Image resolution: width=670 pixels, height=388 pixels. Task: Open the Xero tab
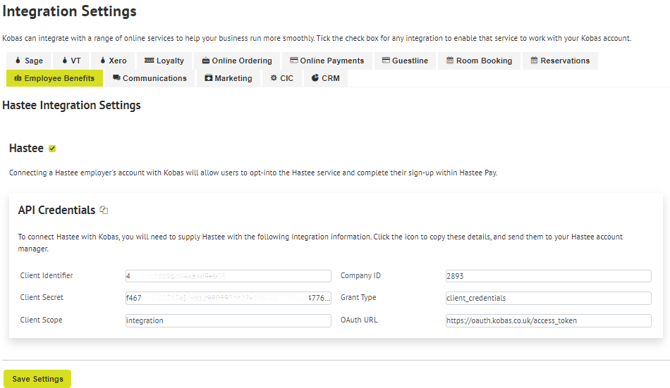113,61
